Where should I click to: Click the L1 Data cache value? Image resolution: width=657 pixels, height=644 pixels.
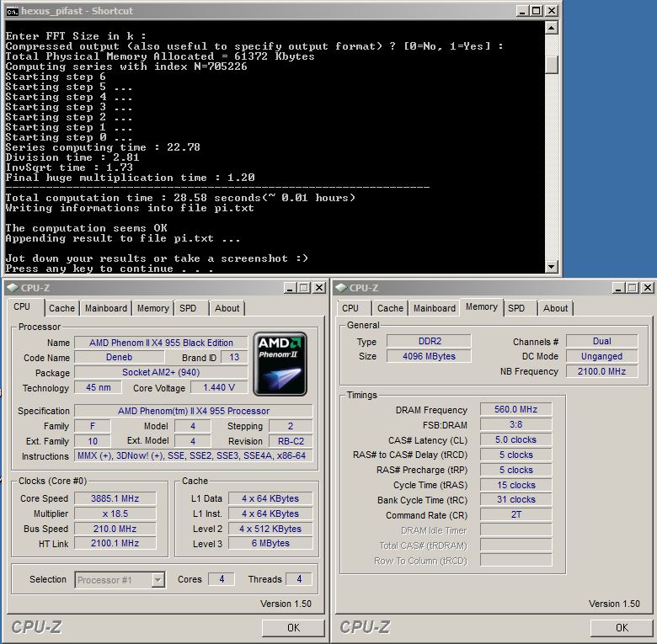coord(270,498)
